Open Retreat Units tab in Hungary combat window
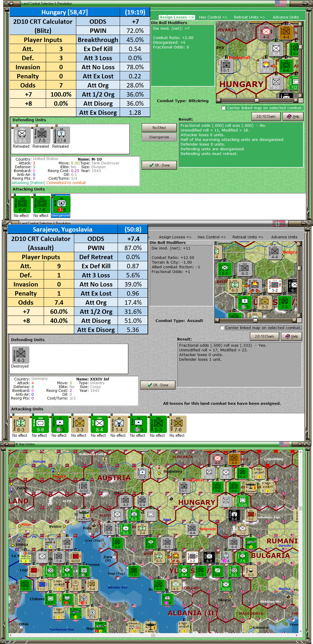This screenshot has height=644, width=313. [249, 17]
